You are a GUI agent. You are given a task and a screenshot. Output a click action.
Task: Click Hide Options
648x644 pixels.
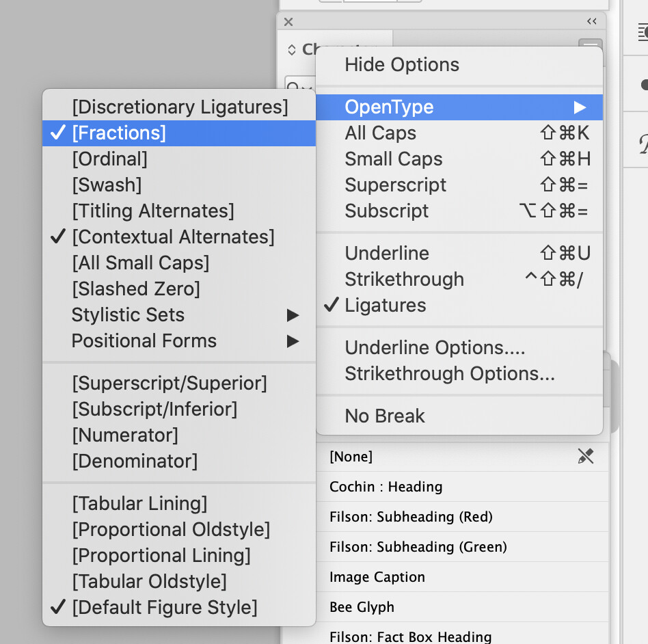point(401,64)
